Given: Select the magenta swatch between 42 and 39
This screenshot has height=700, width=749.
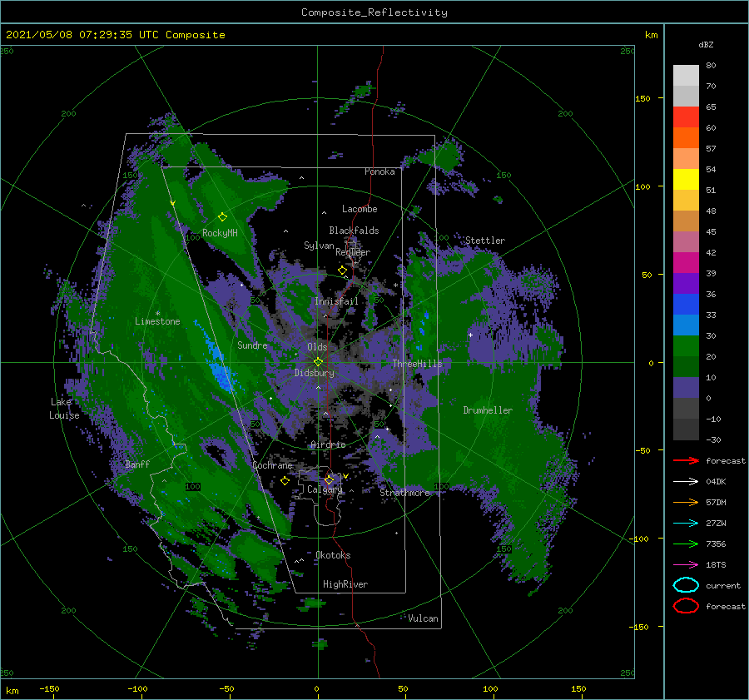Looking at the screenshot, I should point(686,262).
